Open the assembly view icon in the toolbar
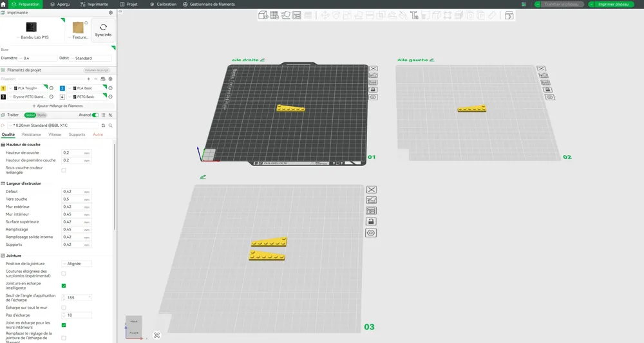 point(509,15)
